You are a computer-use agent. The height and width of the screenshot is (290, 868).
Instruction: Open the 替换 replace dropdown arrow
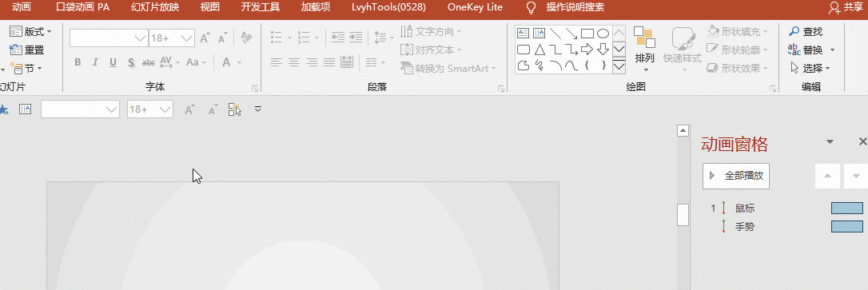click(x=832, y=50)
